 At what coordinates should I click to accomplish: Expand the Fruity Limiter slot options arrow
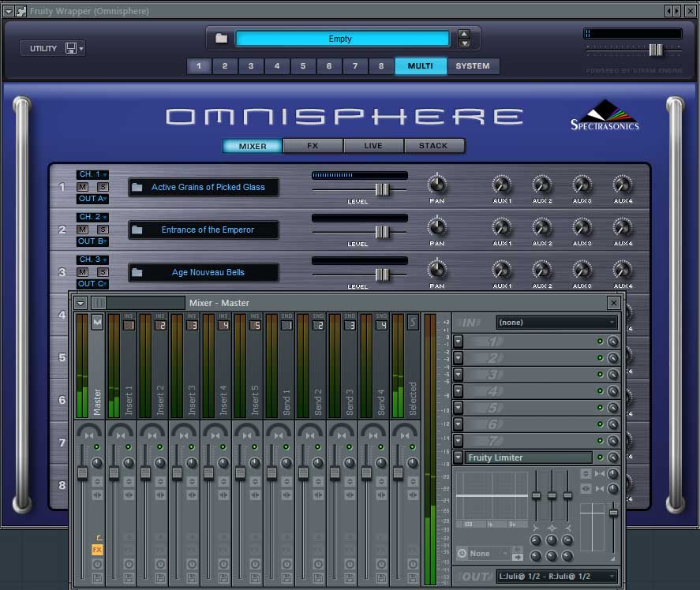pos(458,457)
